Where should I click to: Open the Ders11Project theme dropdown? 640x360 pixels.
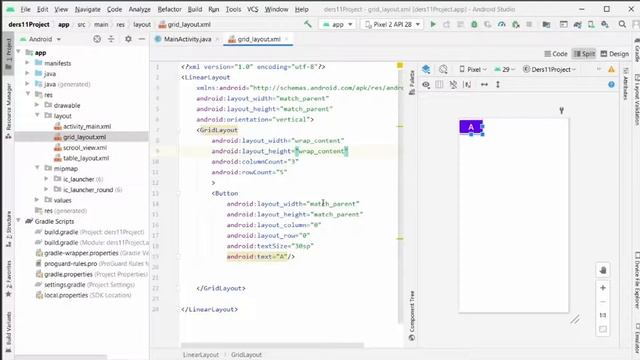(549, 69)
